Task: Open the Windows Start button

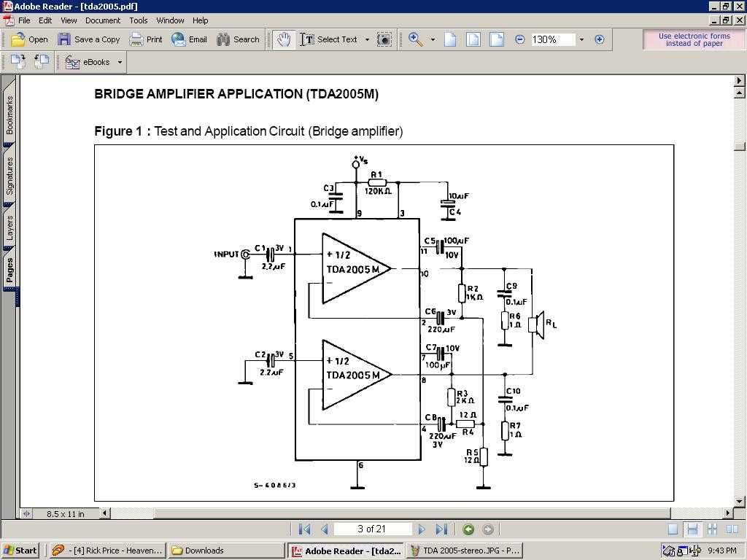Action: (20, 551)
